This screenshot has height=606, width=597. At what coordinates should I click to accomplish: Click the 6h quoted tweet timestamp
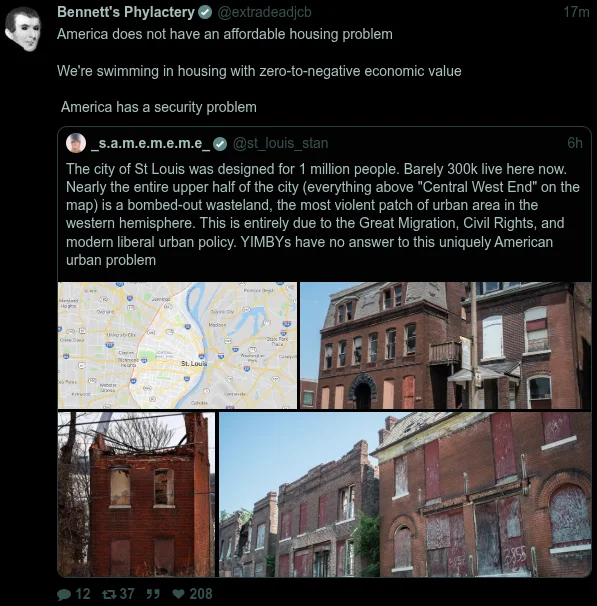(x=575, y=143)
